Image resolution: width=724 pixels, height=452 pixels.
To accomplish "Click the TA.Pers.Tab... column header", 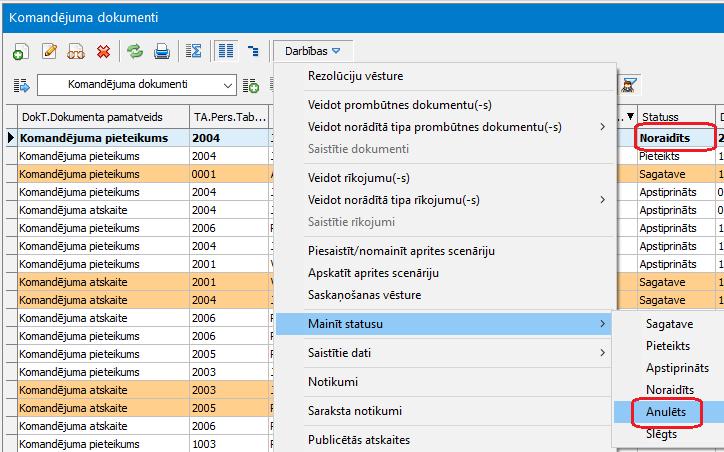I will click(x=229, y=117).
